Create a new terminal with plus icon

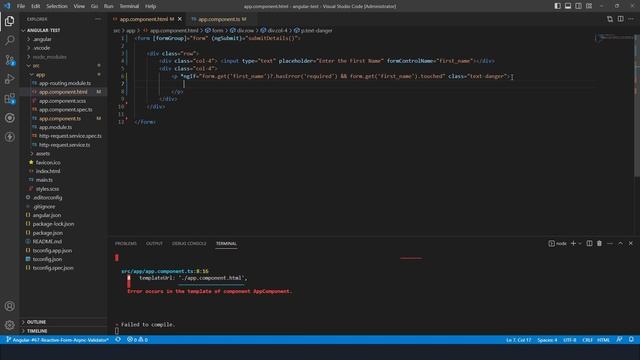573,243
